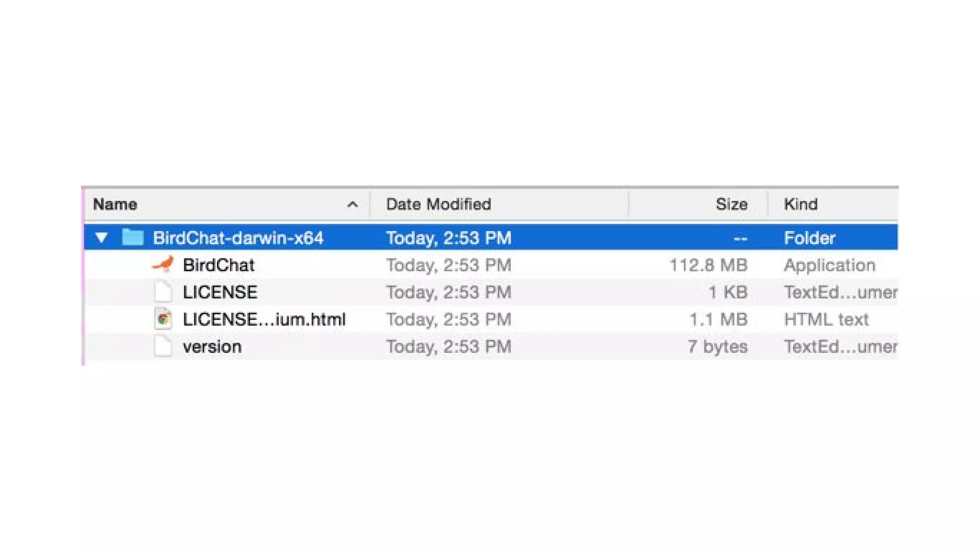Sort by the Date Modified column header
Screen dimensions: 980x551
[x=438, y=205]
